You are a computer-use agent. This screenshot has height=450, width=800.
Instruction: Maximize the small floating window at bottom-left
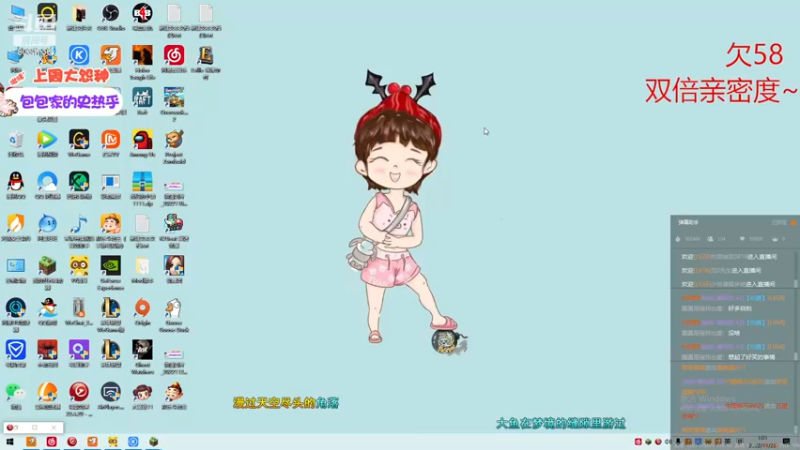click(x=35, y=428)
